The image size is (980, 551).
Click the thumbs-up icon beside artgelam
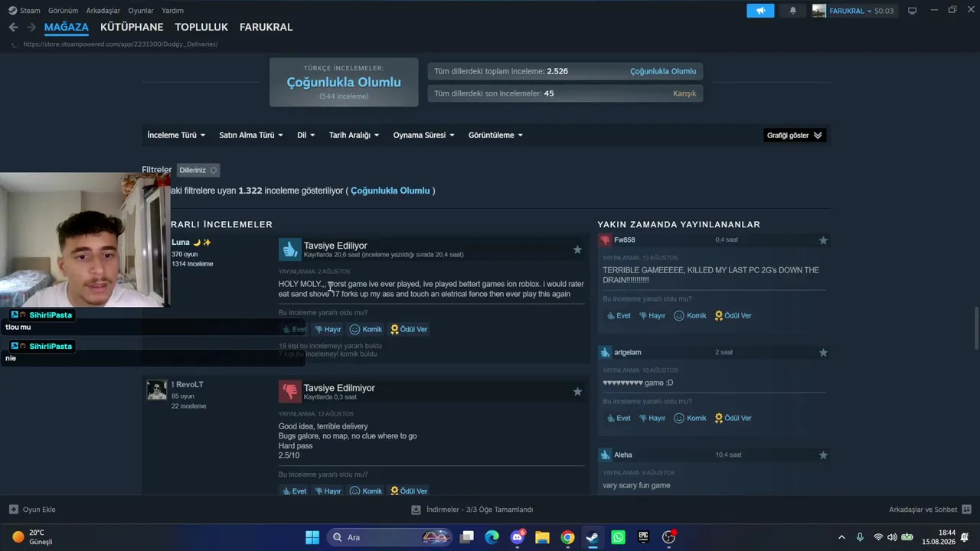tap(606, 353)
